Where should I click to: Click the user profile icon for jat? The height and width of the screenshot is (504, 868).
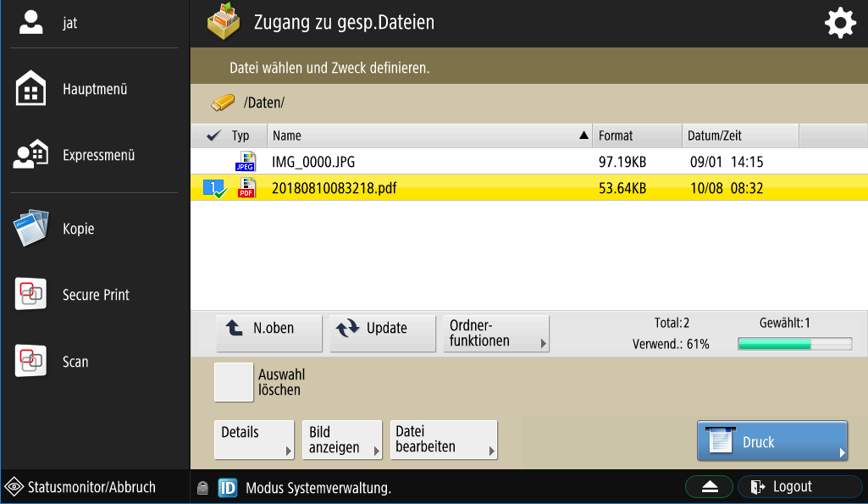click(x=31, y=23)
